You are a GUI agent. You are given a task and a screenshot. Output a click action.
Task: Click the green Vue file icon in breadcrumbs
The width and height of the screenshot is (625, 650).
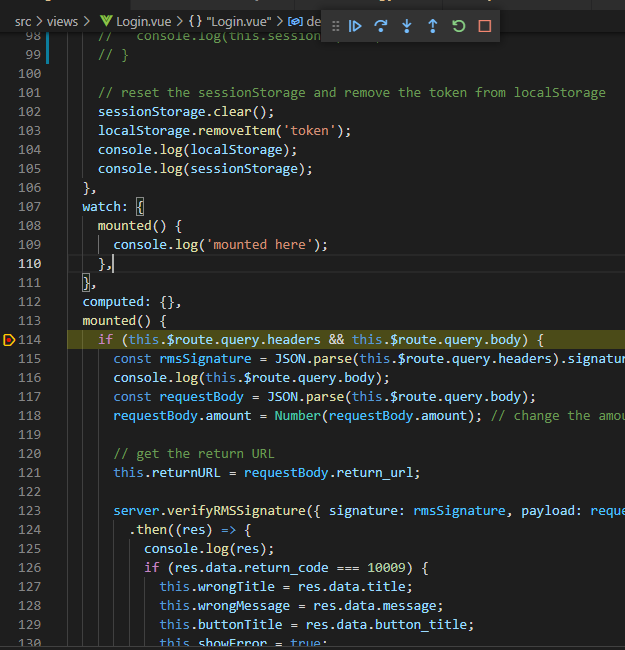coord(106,21)
